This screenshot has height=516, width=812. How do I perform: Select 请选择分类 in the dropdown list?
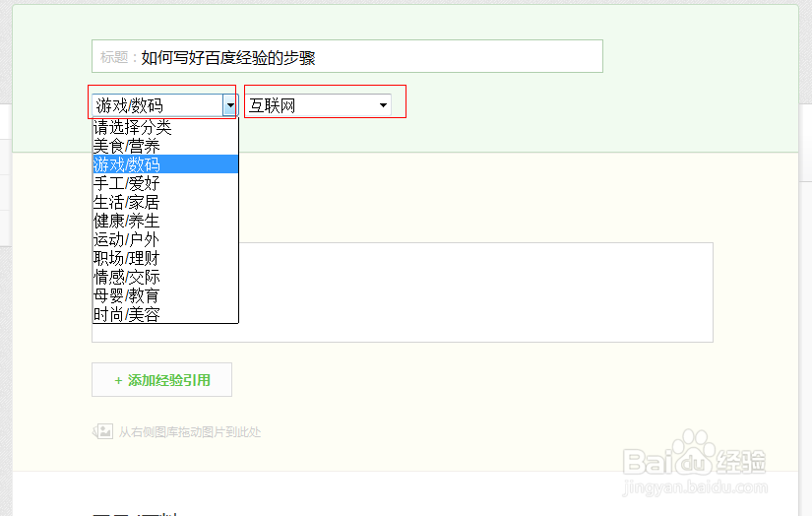(x=165, y=127)
